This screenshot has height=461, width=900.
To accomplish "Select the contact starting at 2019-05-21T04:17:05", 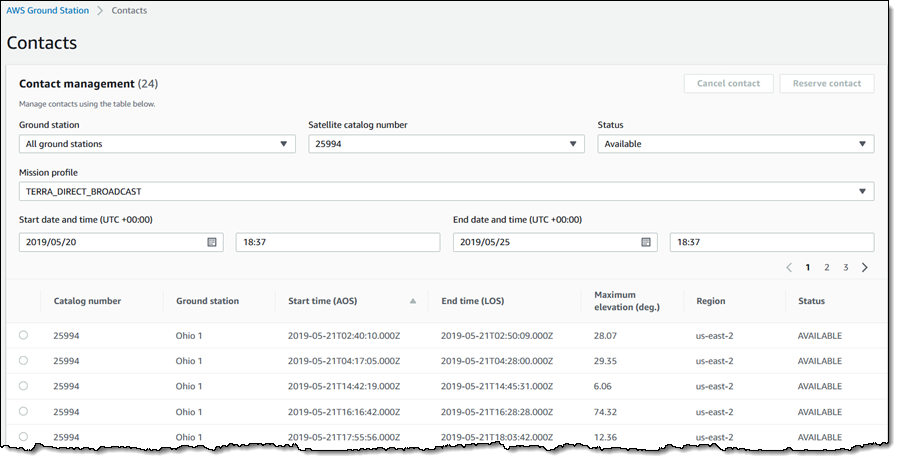I will (23, 361).
